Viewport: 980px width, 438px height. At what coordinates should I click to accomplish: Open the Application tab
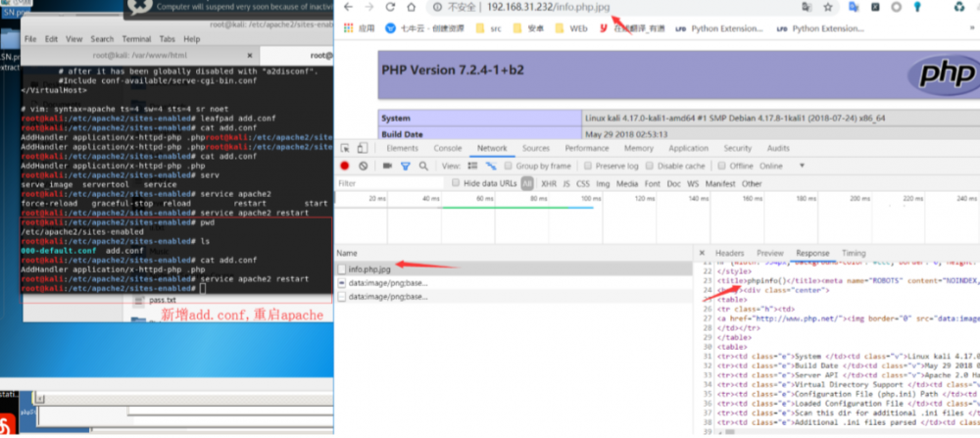pyautogui.click(x=688, y=148)
